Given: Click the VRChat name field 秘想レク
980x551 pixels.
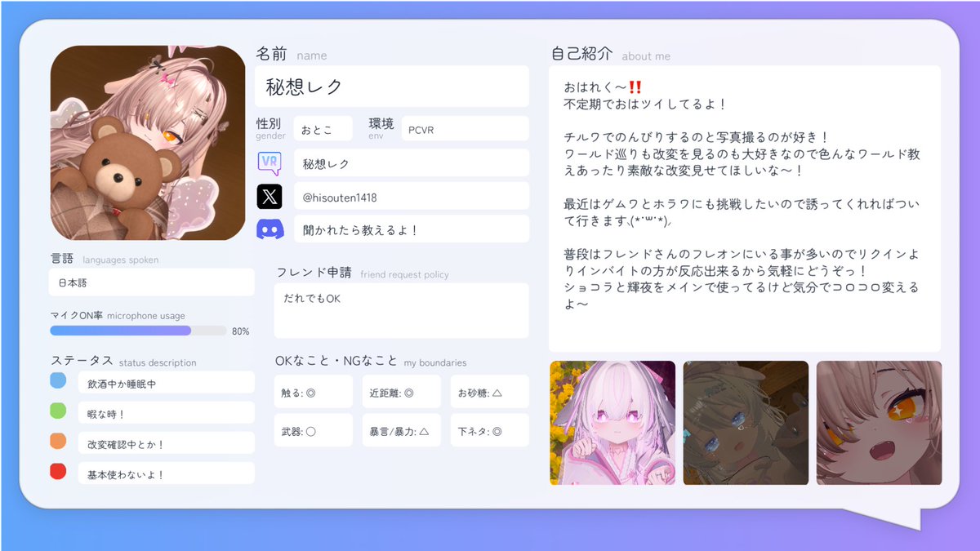Looking at the screenshot, I should [412, 163].
